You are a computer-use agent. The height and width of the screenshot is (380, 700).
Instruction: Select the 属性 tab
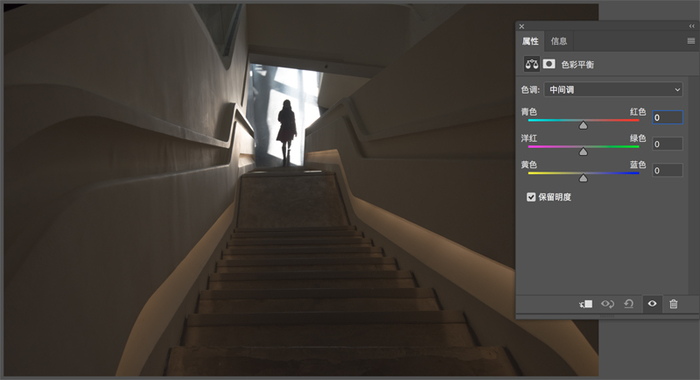coord(530,41)
